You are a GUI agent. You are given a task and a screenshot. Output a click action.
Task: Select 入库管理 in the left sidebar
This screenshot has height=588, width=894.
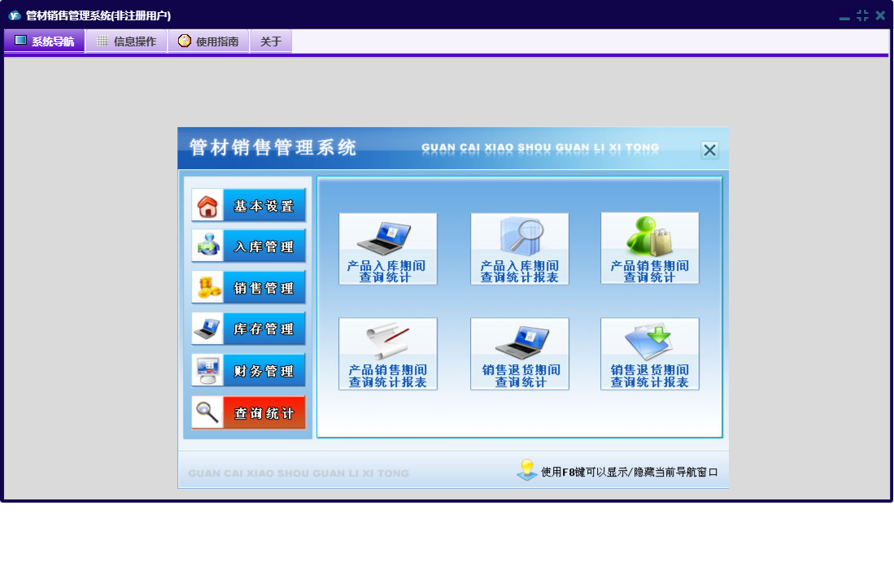coord(264,246)
